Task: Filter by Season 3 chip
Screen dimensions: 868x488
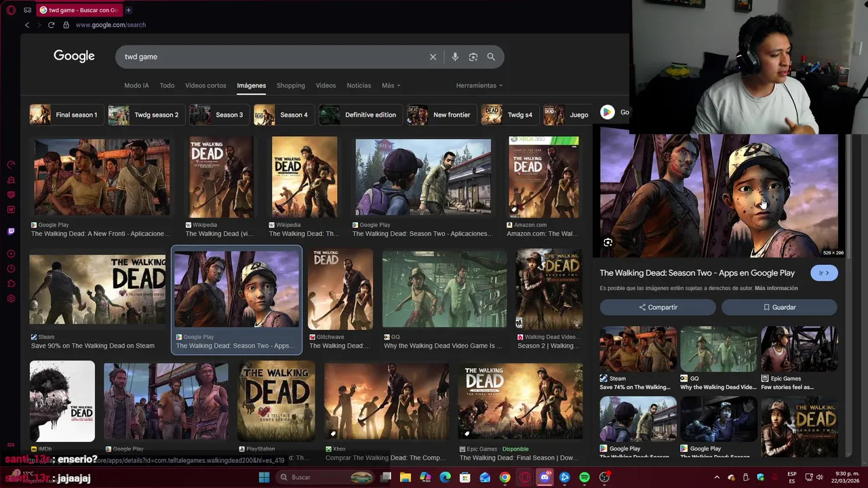Action: pyautogui.click(x=218, y=115)
